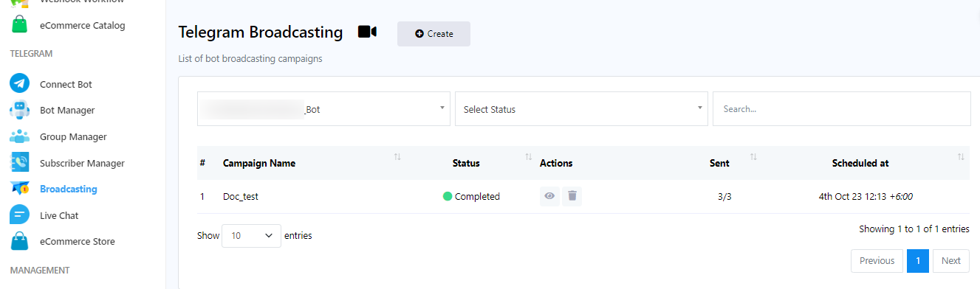
Task: Click the Live Chat bubble icon
Action: tap(19, 215)
